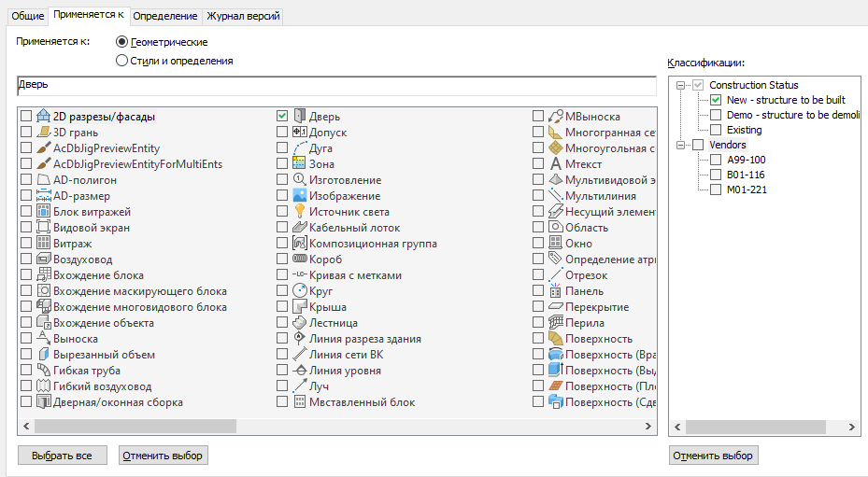Click the Дверь door icon
This screenshot has height=477, width=868.
(300, 117)
